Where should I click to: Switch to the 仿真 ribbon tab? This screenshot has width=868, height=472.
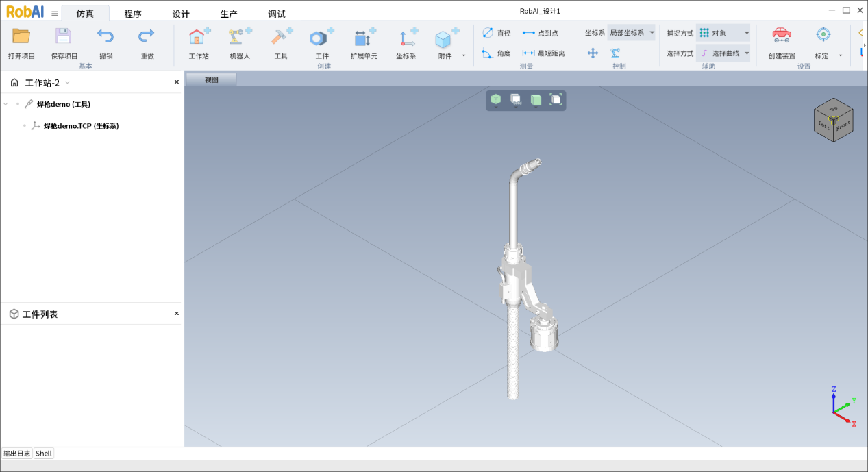click(85, 14)
